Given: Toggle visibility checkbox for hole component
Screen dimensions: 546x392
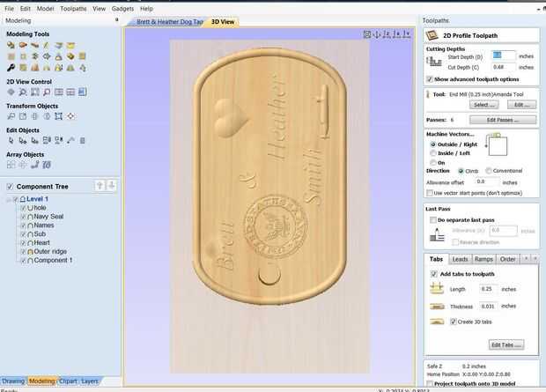Looking at the screenshot, I should pyautogui.click(x=23, y=208).
